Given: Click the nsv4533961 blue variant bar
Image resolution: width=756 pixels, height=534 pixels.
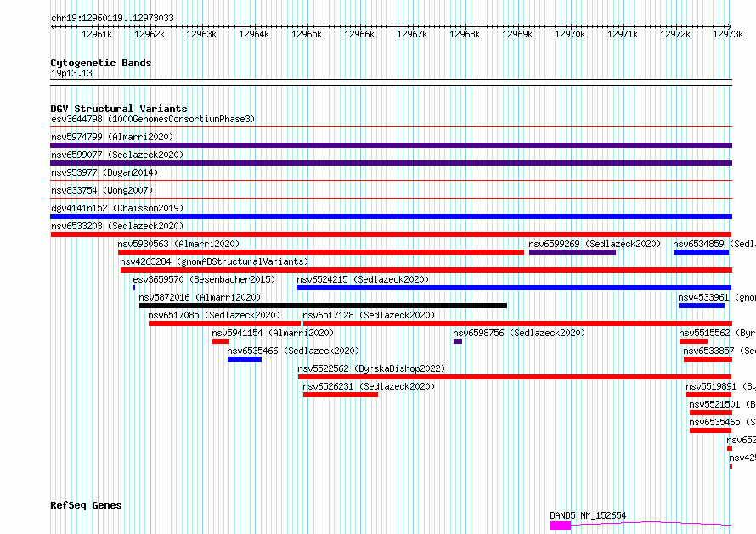Looking at the screenshot, I should point(702,306).
